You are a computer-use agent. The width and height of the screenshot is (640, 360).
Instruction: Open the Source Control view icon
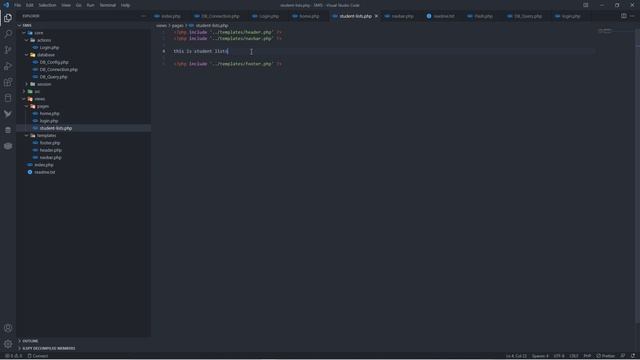pyautogui.click(x=8, y=50)
